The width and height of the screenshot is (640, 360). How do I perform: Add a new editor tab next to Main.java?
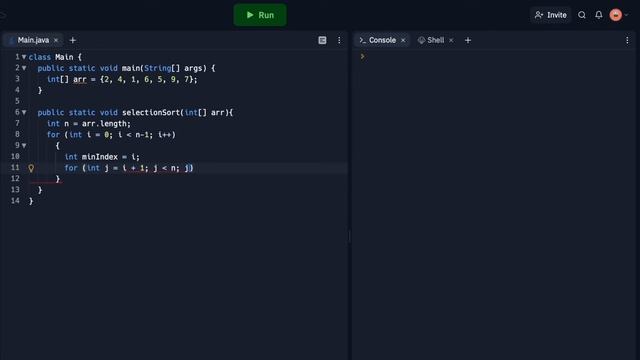pyautogui.click(x=73, y=40)
